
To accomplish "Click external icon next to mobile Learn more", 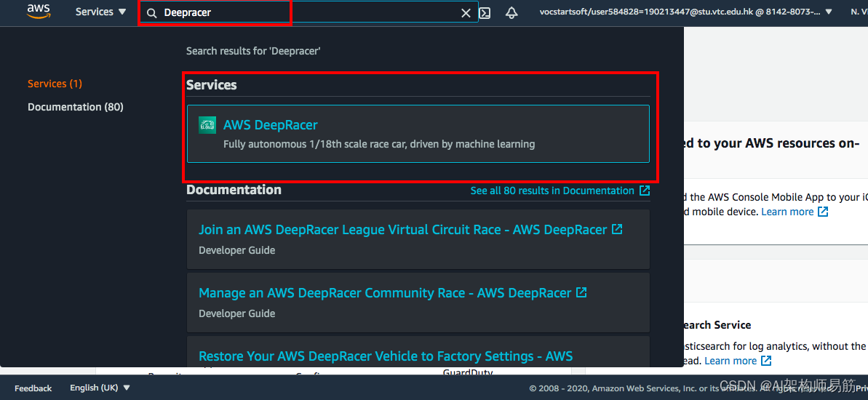I will pyautogui.click(x=823, y=212).
